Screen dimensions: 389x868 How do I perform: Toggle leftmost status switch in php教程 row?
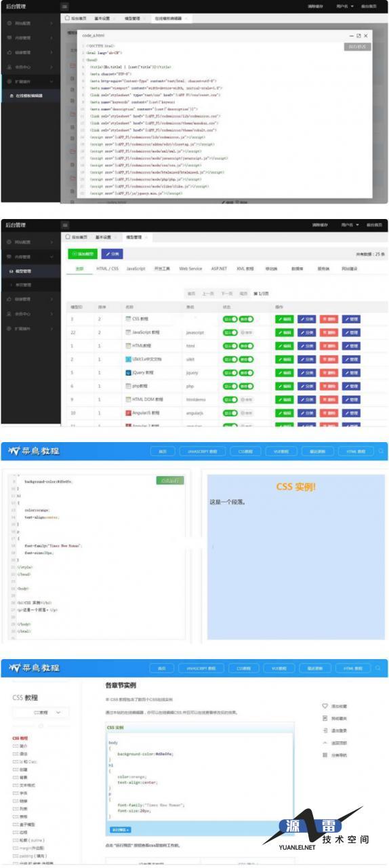click(230, 386)
